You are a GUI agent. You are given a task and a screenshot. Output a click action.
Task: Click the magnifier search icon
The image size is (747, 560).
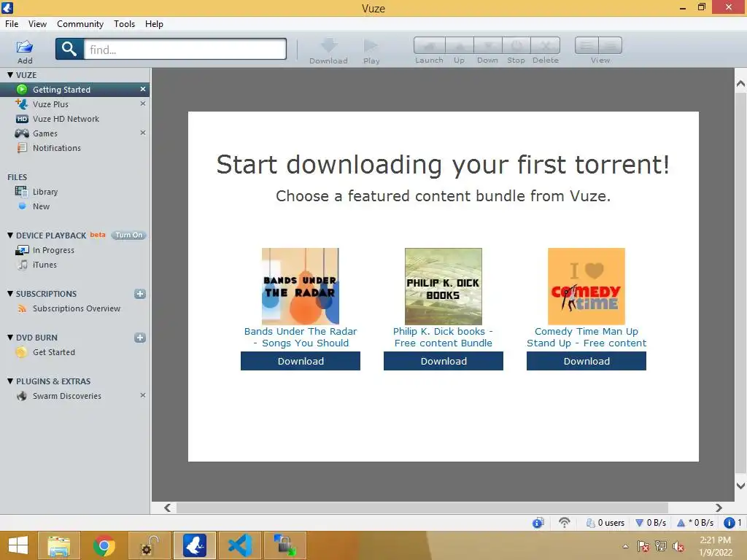[69, 49]
